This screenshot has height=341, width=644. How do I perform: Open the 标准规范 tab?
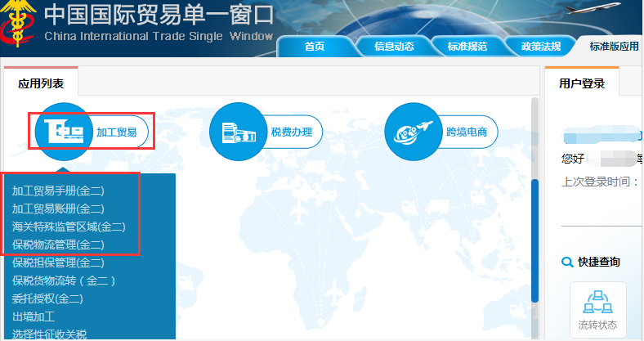[x=467, y=47]
